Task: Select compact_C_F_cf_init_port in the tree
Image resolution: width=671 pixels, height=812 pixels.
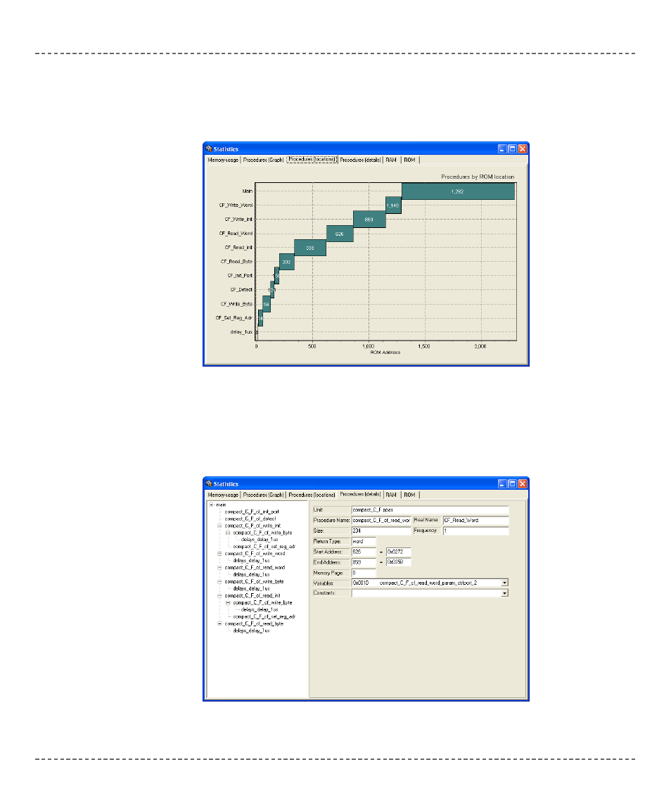Action: click(252, 512)
